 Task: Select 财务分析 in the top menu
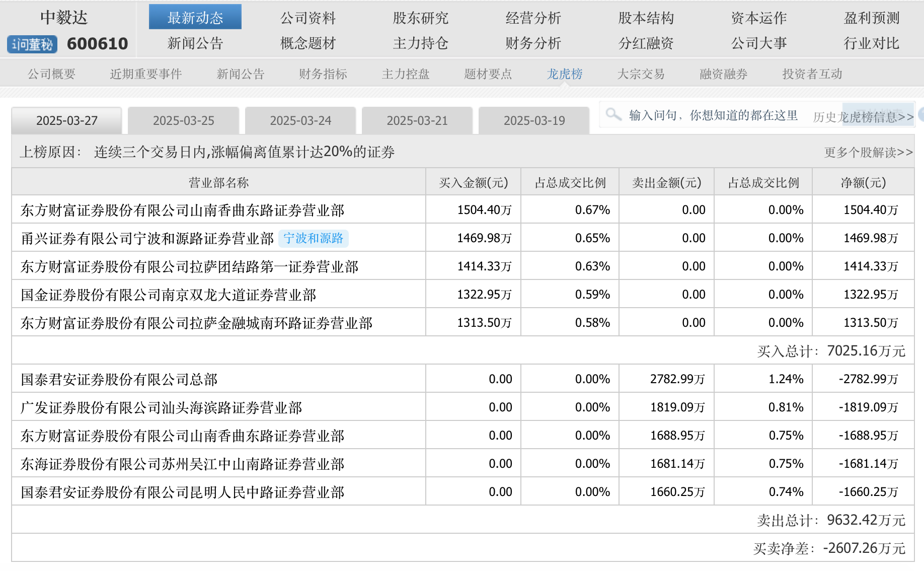(533, 43)
